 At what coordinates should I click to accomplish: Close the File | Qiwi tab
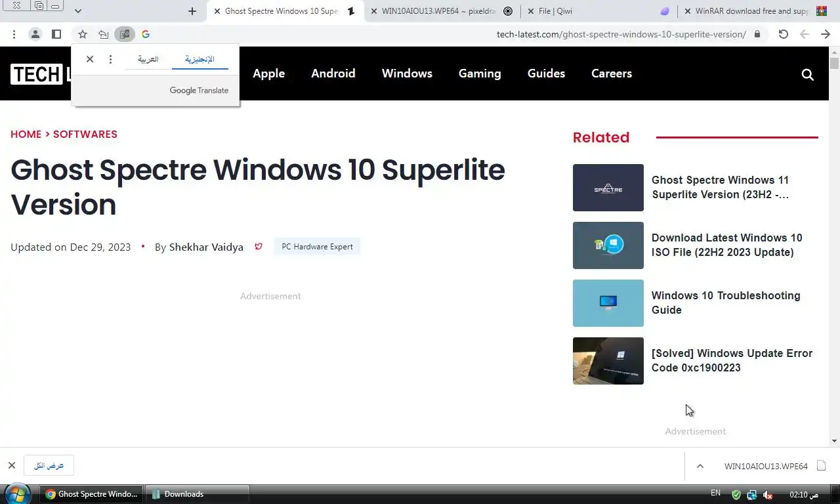click(530, 11)
